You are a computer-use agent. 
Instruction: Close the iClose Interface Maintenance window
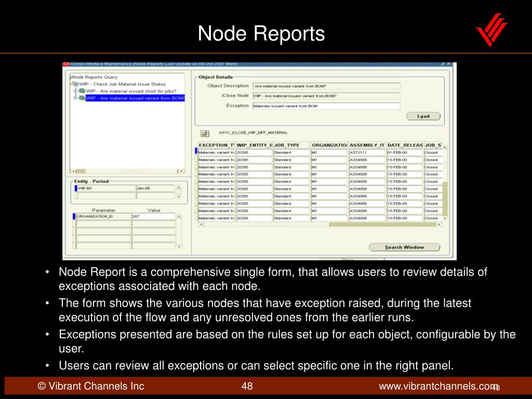(x=449, y=64)
